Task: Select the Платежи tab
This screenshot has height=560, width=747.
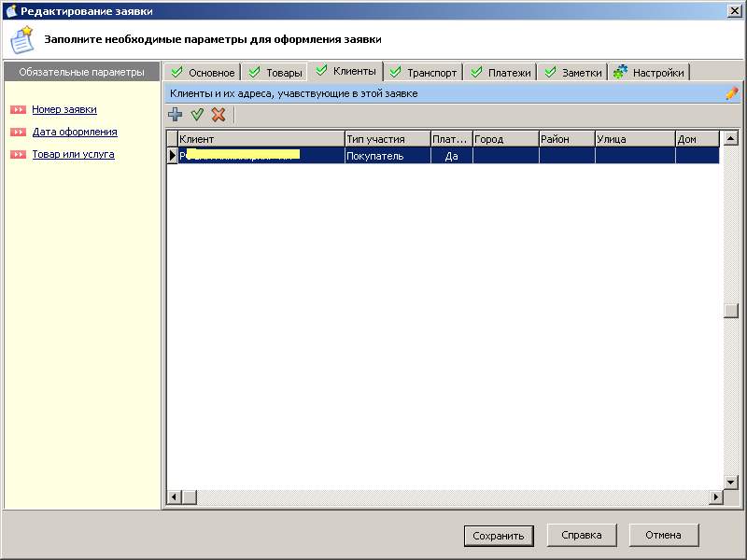Action: [500, 73]
